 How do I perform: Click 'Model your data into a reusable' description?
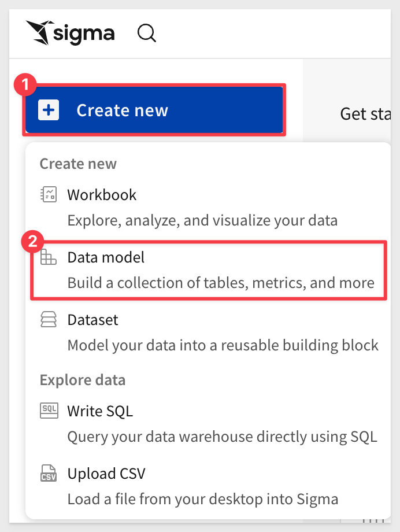click(x=223, y=345)
